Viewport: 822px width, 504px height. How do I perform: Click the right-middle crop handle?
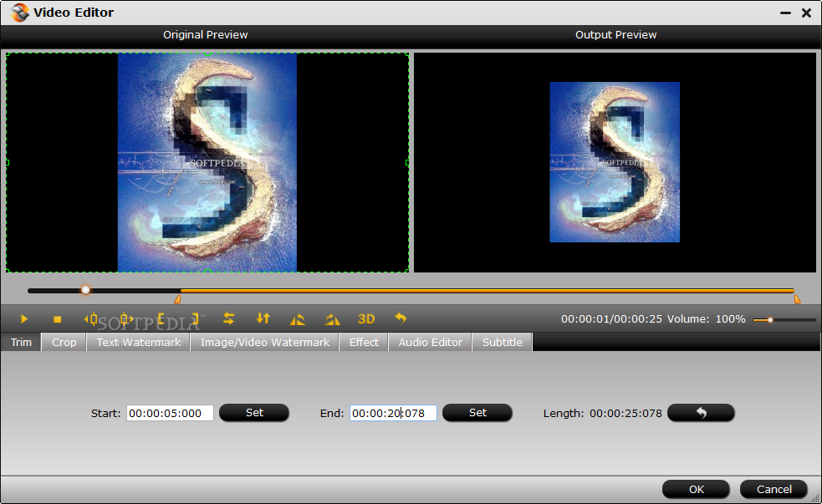407,162
